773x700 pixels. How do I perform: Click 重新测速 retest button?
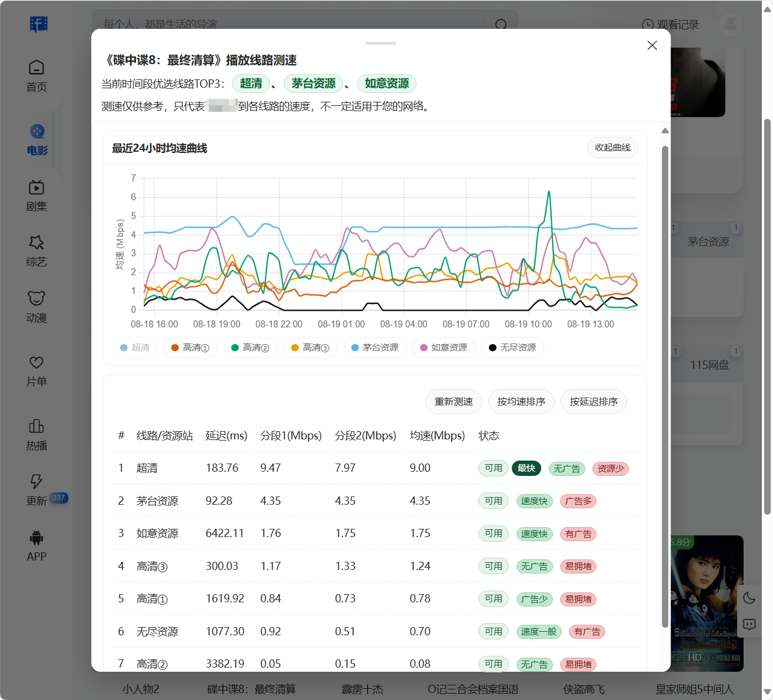(x=454, y=402)
